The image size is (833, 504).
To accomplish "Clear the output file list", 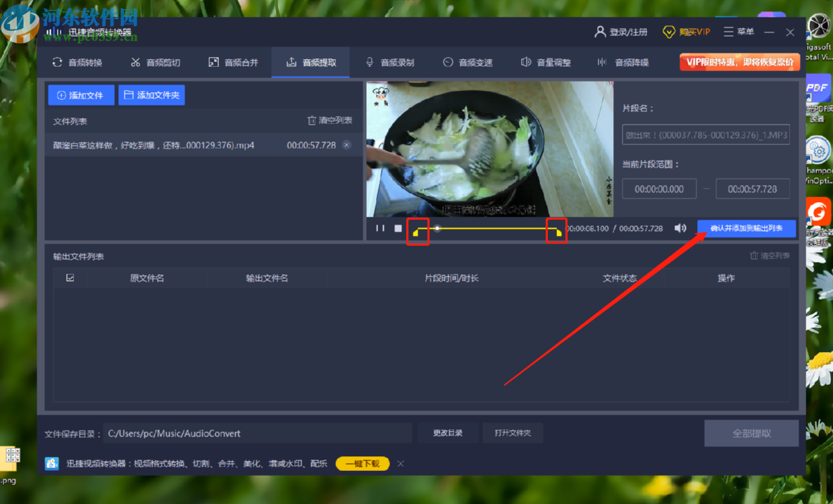I will [770, 256].
